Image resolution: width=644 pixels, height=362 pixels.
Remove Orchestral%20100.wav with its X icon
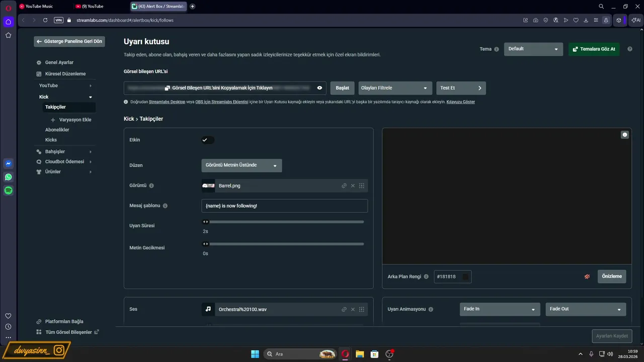[353, 309]
